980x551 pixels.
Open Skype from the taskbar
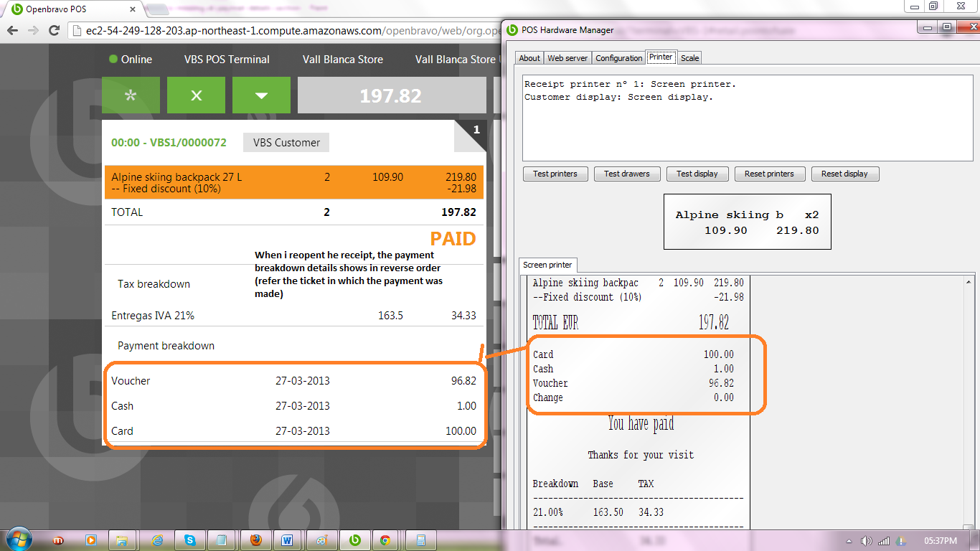point(190,540)
